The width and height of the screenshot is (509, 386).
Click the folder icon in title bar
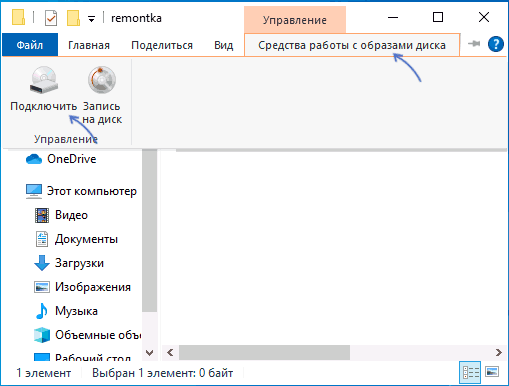[19, 18]
